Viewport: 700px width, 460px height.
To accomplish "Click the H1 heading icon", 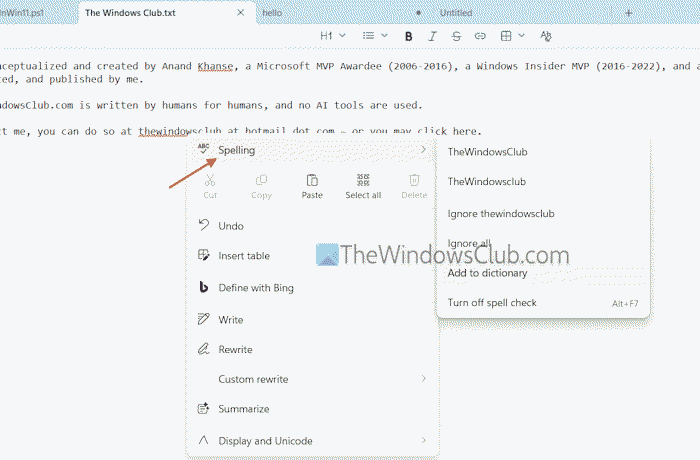I will point(326,36).
